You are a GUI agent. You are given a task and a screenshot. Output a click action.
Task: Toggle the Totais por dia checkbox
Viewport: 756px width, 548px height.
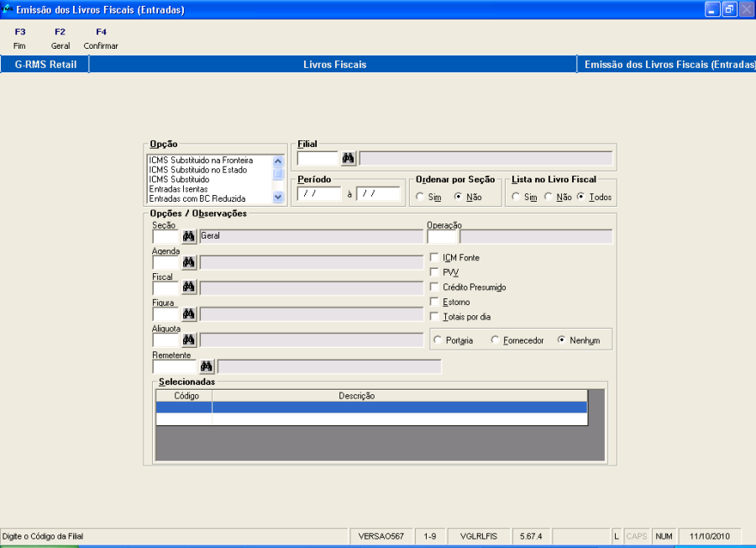[434, 316]
